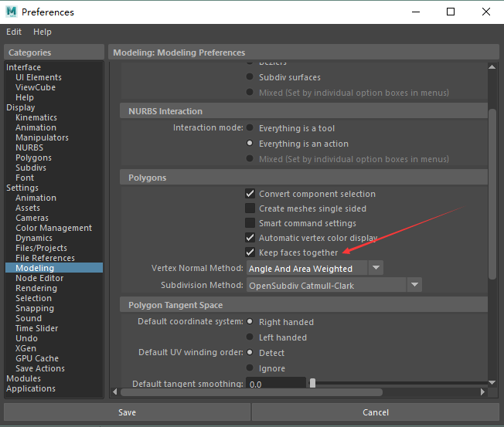Select ViewCube category
Screen dimensions: 504x427
point(36,87)
